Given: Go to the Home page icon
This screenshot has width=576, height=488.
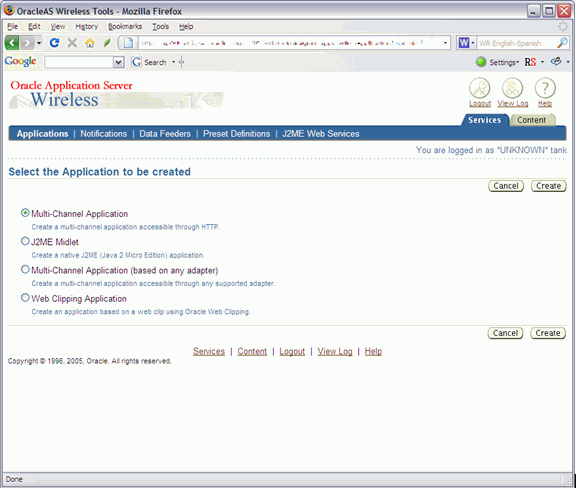Looking at the screenshot, I should pyautogui.click(x=90, y=43).
